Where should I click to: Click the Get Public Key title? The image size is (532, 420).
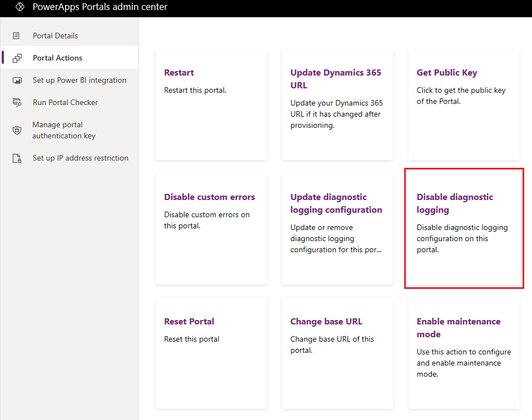(x=447, y=73)
